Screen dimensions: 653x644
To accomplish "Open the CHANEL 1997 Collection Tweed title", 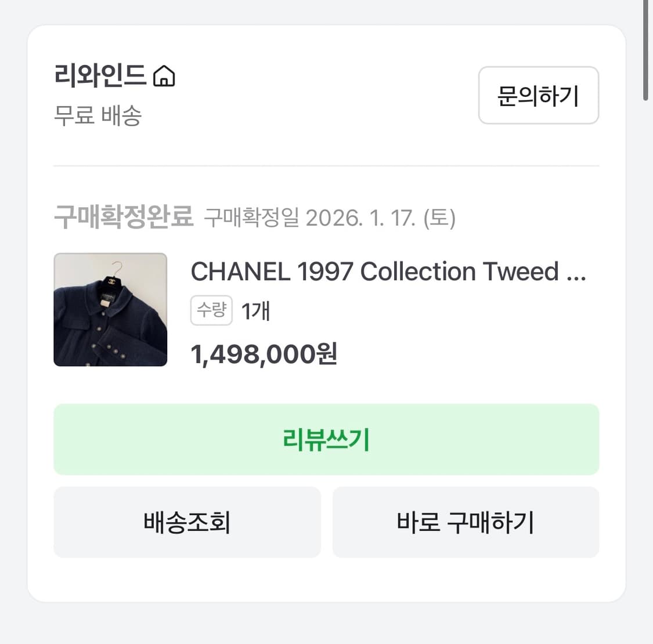I will 374,272.
